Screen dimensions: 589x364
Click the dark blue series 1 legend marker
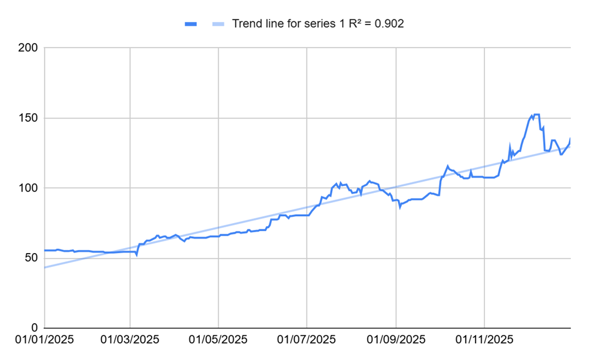pos(191,24)
